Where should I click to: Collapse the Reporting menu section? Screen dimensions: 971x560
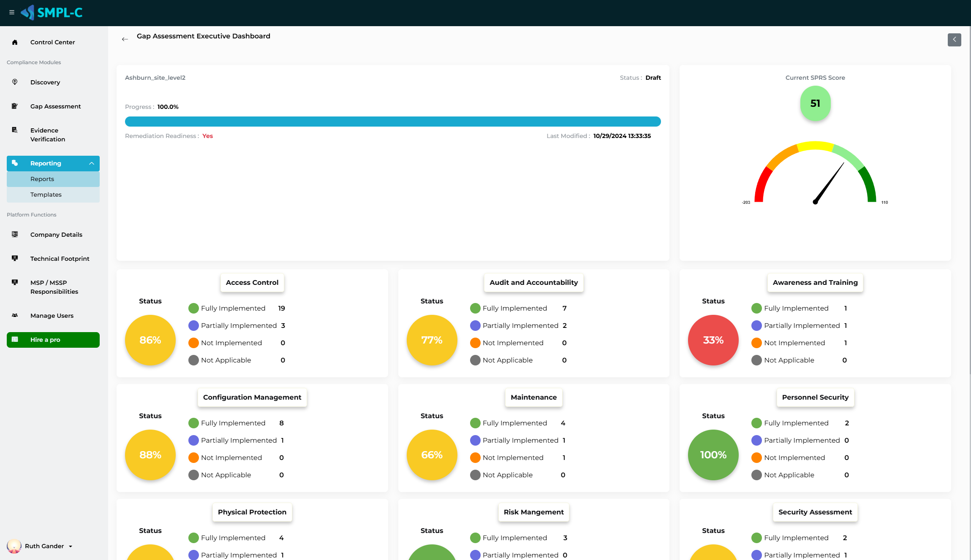pyautogui.click(x=92, y=163)
